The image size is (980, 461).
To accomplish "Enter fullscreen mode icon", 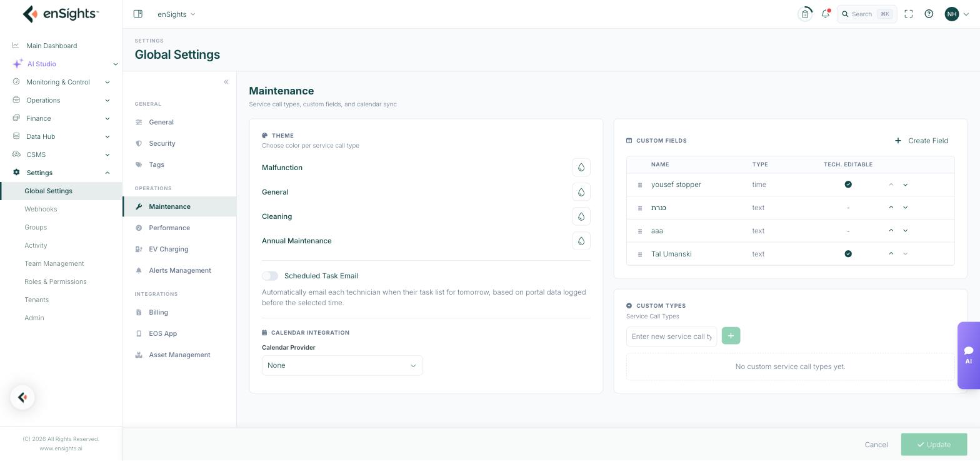I will point(909,14).
